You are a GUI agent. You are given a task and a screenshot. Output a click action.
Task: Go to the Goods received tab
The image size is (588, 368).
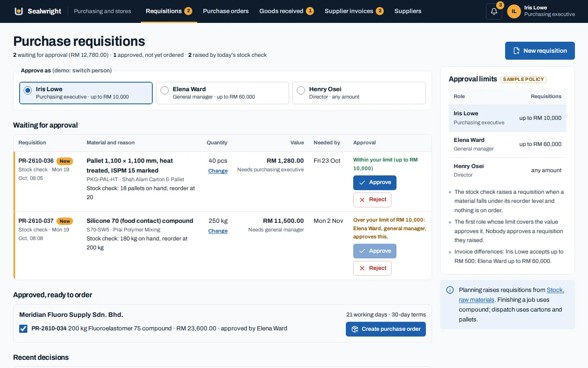click(287, 11)
